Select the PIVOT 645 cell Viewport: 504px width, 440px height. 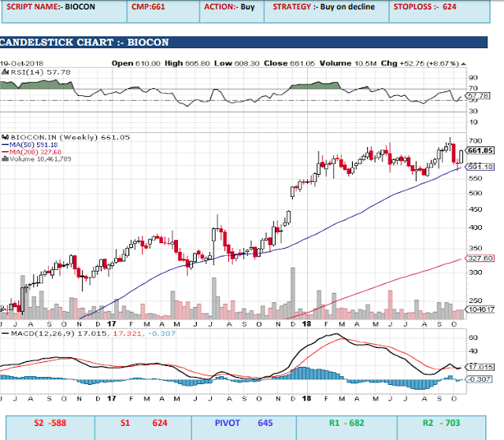244,427
